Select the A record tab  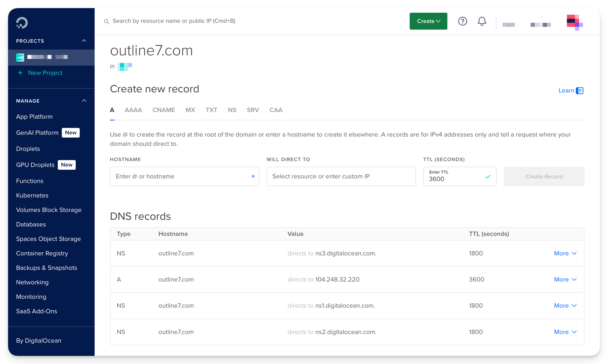click(x=112, y=110)
